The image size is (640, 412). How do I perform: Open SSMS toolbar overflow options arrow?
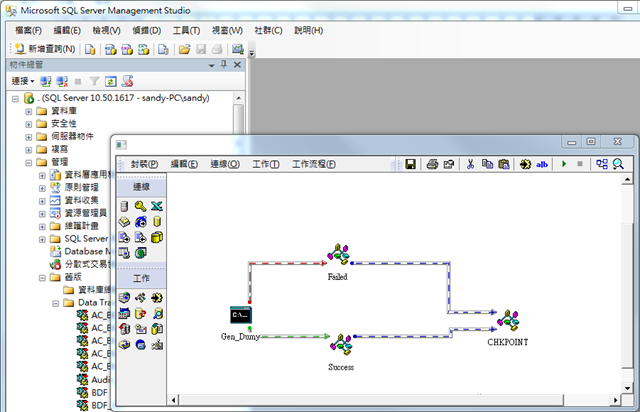pos(252,52)
